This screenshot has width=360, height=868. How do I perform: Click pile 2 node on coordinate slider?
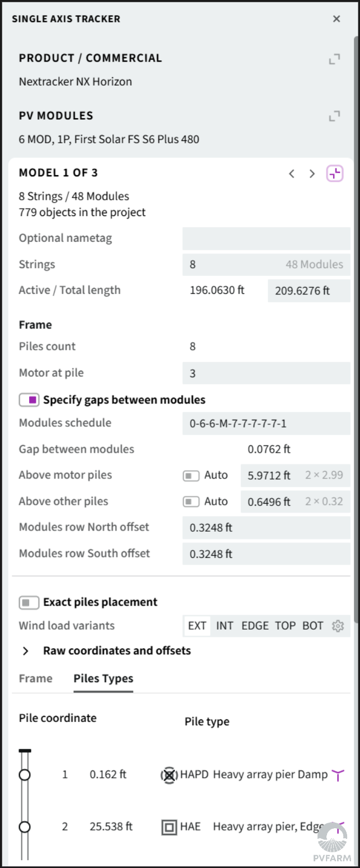(24, 827)
